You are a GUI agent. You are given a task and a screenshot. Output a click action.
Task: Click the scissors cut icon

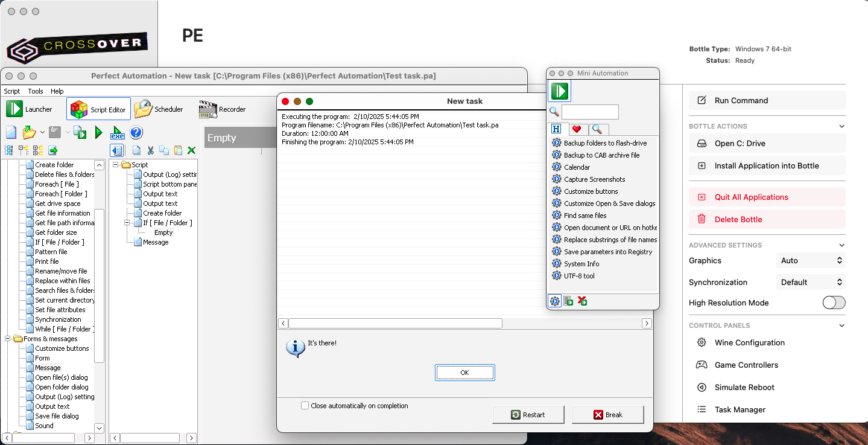click(151, 150)
